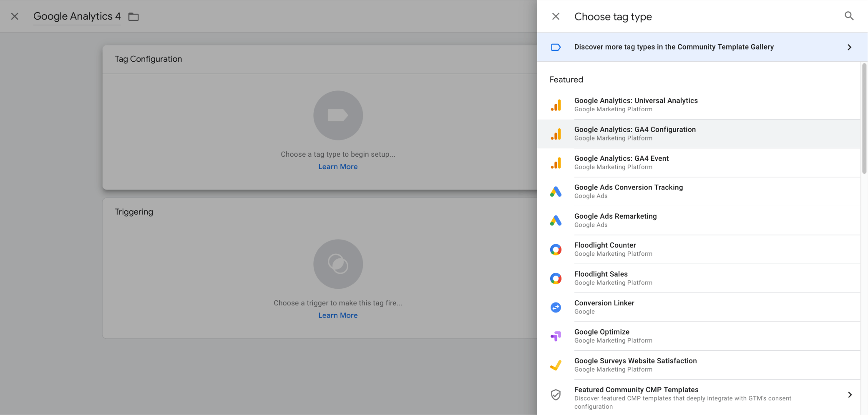Expand Featured Community CMP Templates
This screenshot has height=415, width=868.
click(x=850, y=395)
